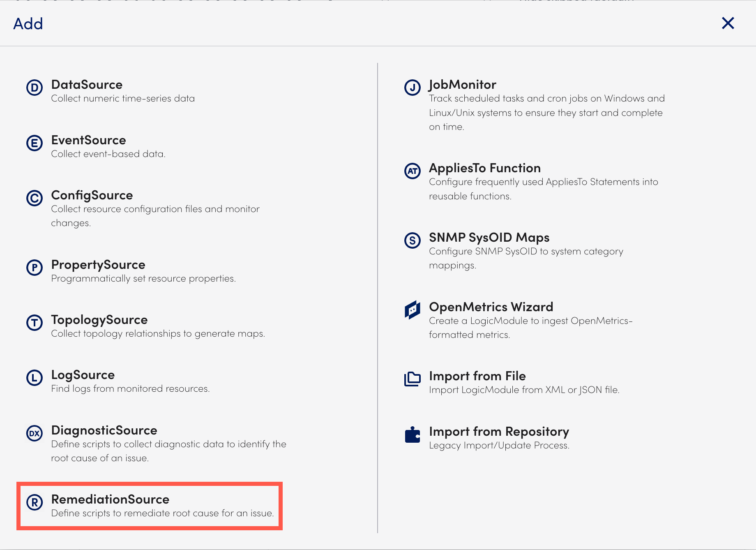This screenshot has width=756, height=550.
Task: Click the JobMonitor J circle icon
Action: coord(413,88)
